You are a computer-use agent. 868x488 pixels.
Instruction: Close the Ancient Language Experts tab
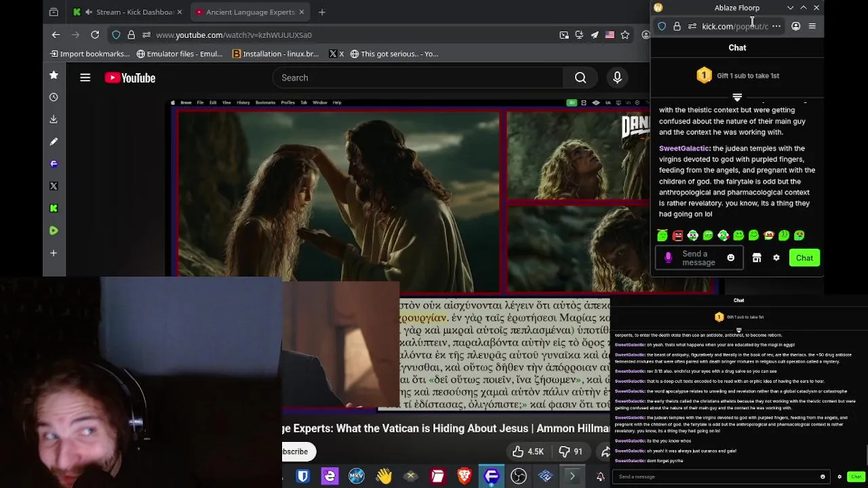pyautogui.click(x=301, y=12)
